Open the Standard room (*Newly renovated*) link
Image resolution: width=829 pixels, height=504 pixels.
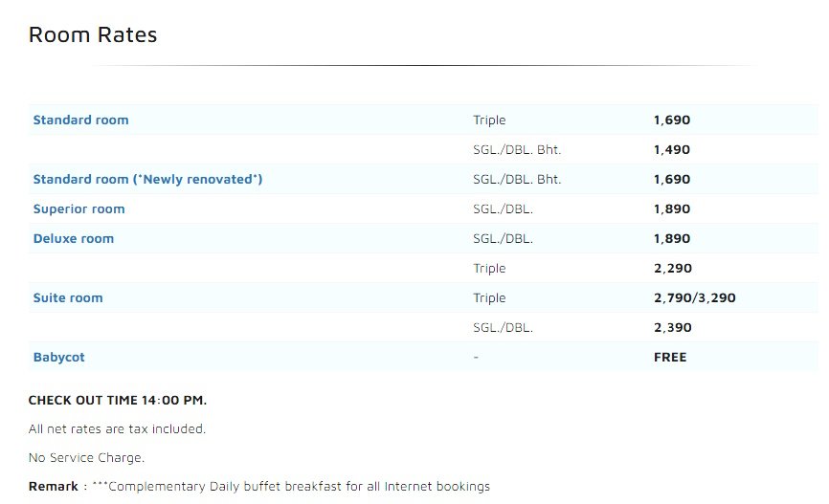pyautogui.click(x=147, y=180)
